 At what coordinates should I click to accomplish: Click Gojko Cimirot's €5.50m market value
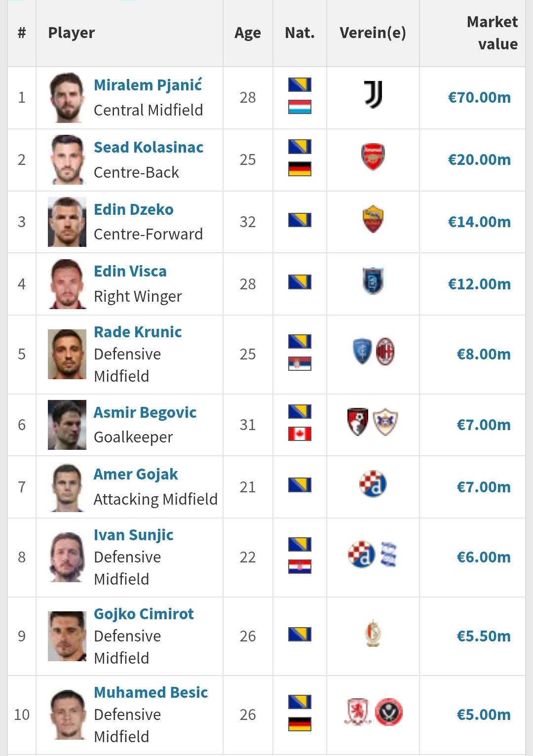tap(483, 636)
